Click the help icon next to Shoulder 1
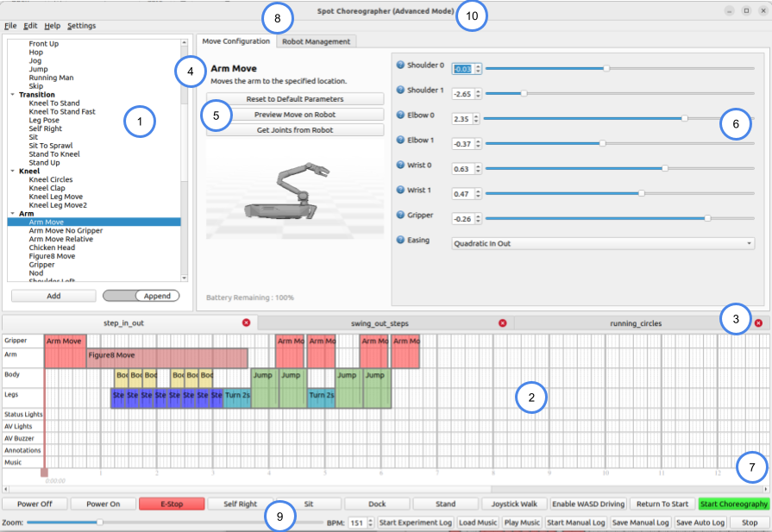 [400, 90]
